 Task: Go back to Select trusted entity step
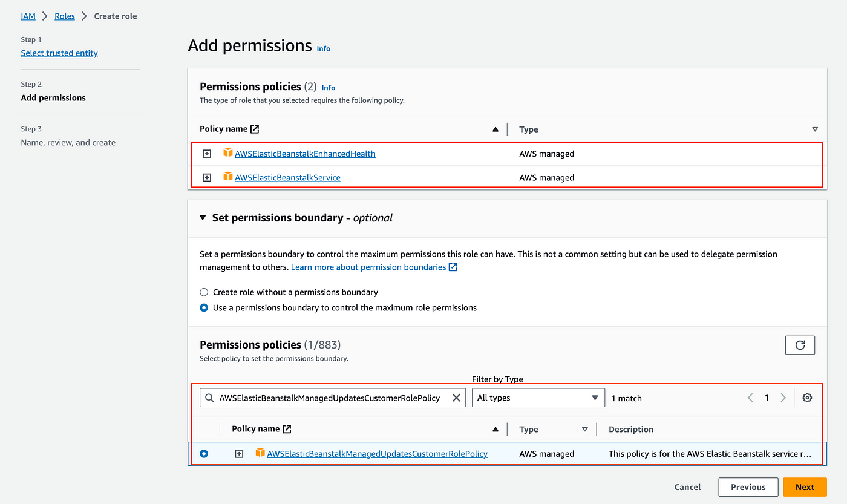pyautogui.click(x=59, y=53)
